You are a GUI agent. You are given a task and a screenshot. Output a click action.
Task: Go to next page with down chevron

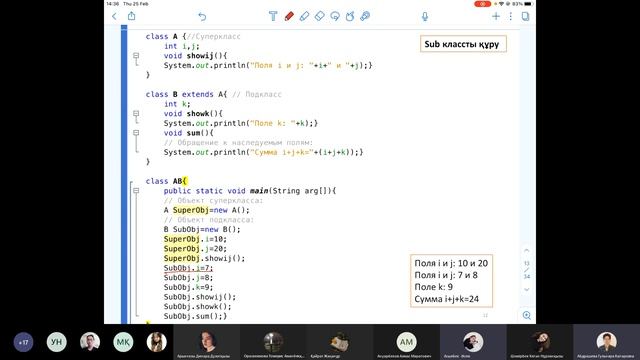tap(527, 289)
